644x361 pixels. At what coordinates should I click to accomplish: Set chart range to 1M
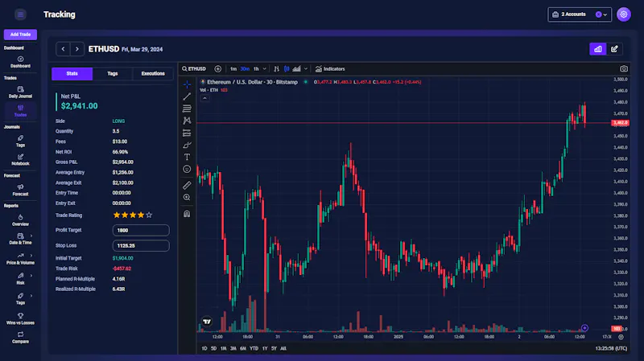click(224, 348)
